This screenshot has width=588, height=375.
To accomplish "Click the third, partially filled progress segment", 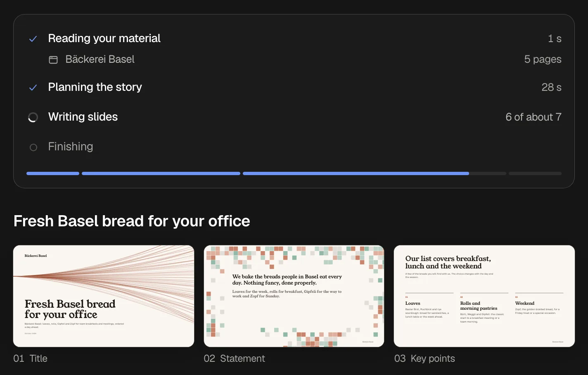I will coord(375,173).
